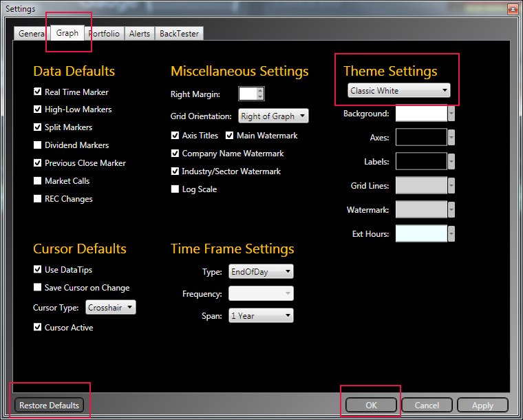Screen dimensions: 523x420
Task: Click the Ext Hours color swatch
Action: click(421, 234)
